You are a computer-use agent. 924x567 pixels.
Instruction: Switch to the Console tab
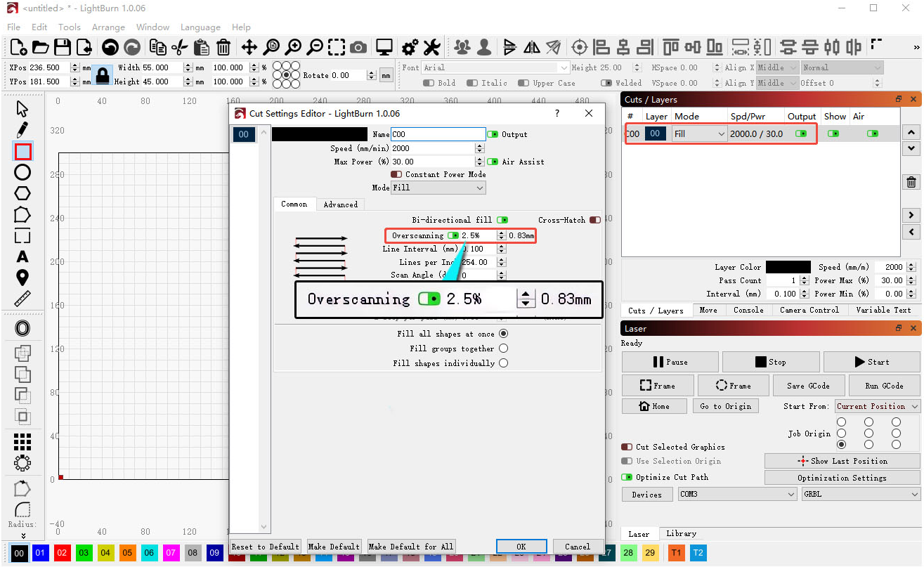(x=748, y=310)
